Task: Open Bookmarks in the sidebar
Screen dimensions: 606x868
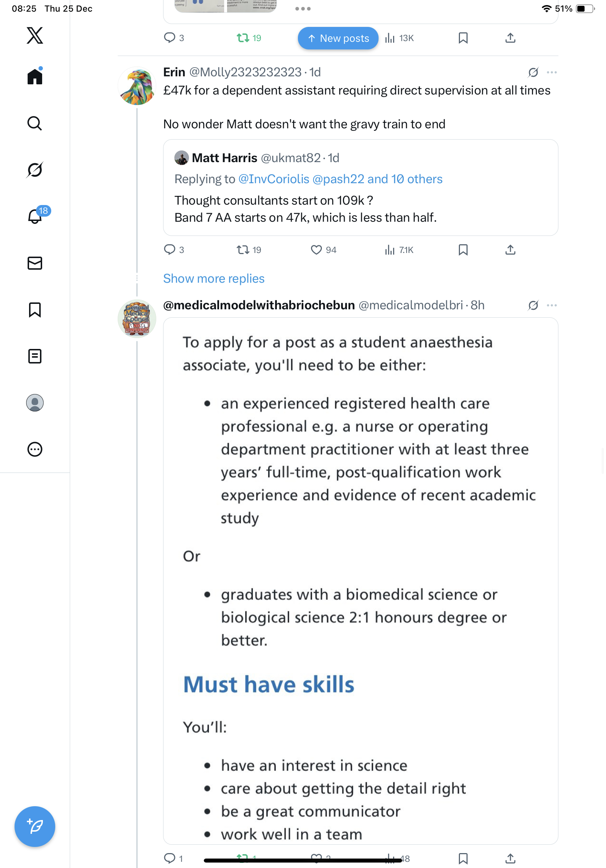Action: click(35, 310)
